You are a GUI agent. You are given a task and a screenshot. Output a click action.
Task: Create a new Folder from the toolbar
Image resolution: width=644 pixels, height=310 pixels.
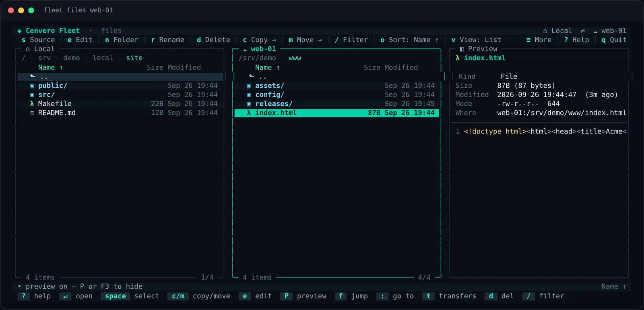[122, 40]
